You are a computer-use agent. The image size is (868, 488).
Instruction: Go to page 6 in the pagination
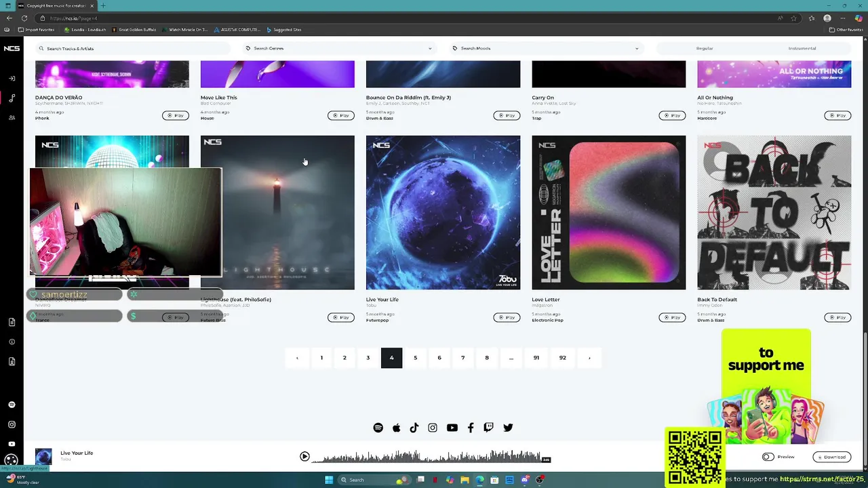point(439,358)
